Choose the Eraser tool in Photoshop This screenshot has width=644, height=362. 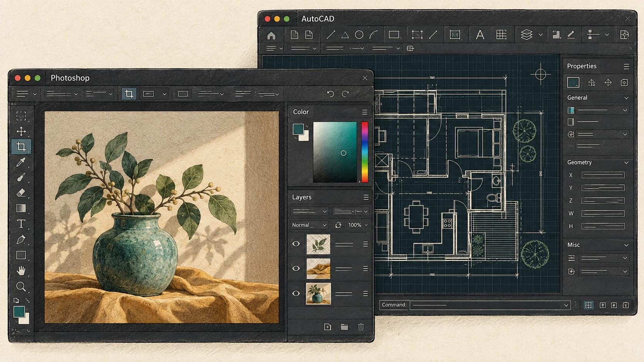click(21, 193)
